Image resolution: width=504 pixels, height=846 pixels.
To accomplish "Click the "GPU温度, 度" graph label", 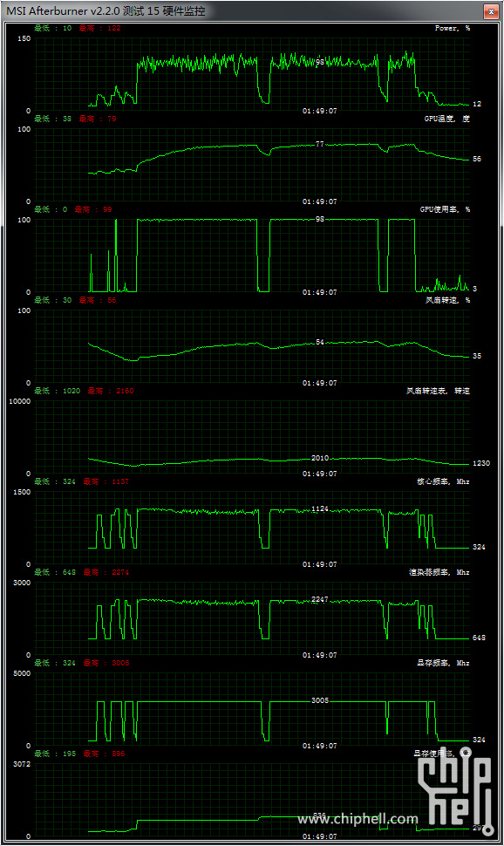I will click(446, 119).
